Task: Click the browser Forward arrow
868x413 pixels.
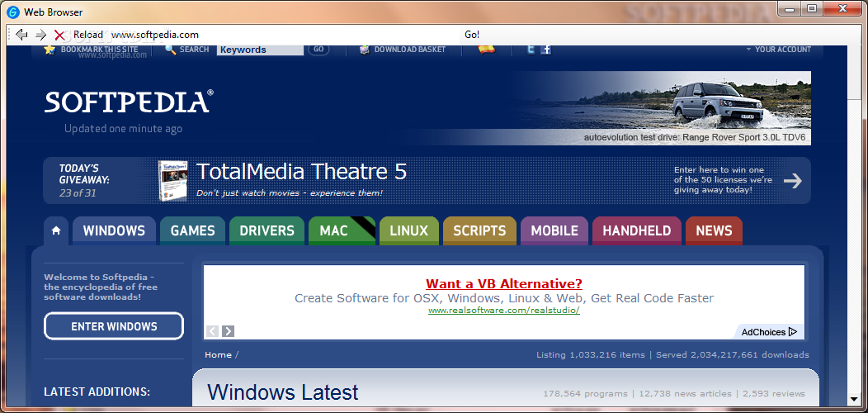Action: tap(41, 35)
